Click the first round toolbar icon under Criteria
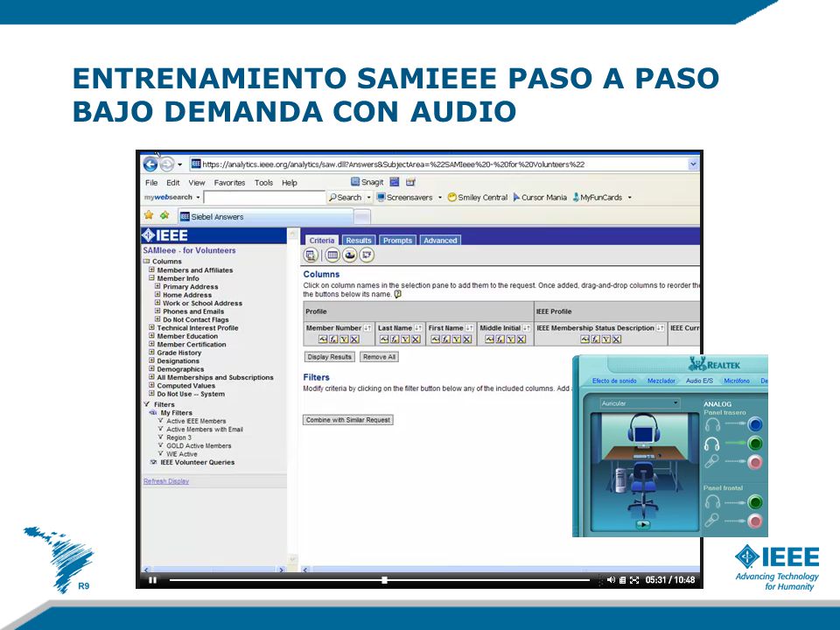Image resolution: width=840 pixels, height=630 pixels. click(311, 255)
